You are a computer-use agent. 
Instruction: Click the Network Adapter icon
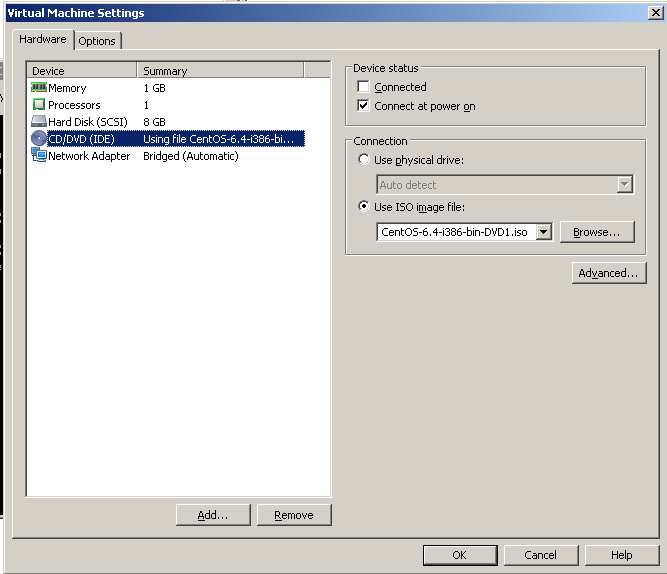pyautogui.click(x=39, y=155)
